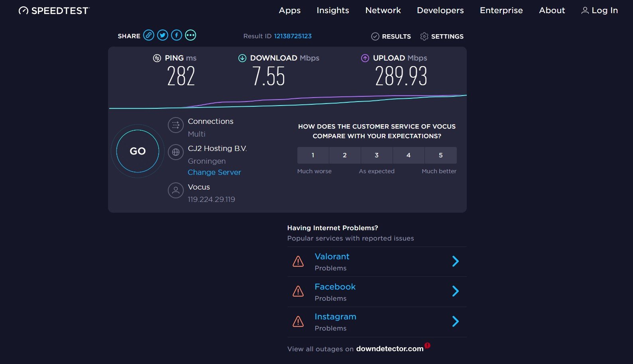Open the Facebook outage link
The height and width of the screenshot is (364, 633).
click(x=335, y=287)
